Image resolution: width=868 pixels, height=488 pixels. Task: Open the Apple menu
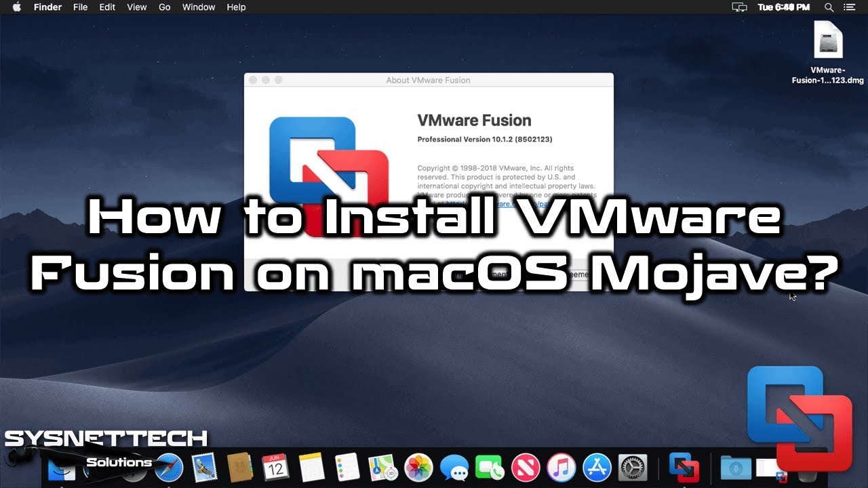coord(17,7)
